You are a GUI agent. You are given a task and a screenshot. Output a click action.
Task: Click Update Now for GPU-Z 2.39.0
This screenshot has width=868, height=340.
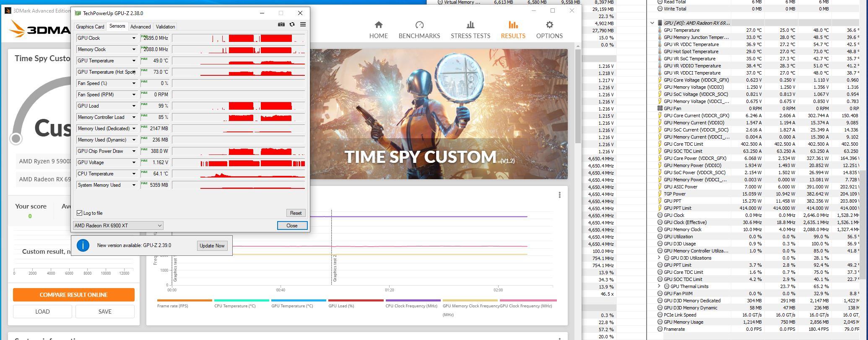[212, 246]
